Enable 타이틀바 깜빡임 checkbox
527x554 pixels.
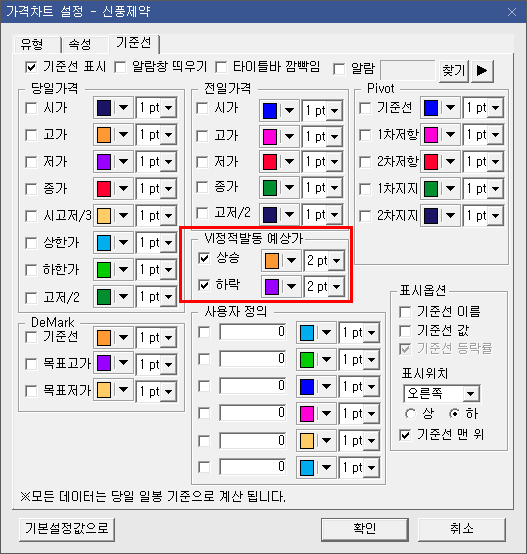click(x=221, y=67)
